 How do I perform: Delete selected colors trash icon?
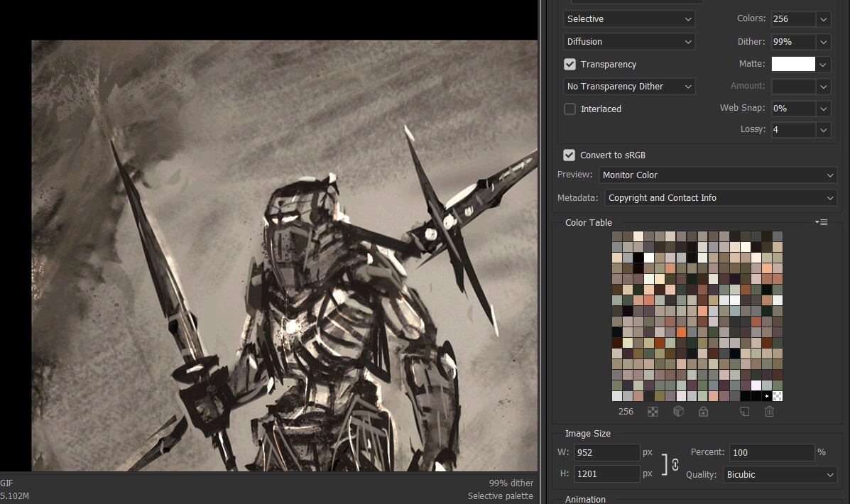point(769,412)
